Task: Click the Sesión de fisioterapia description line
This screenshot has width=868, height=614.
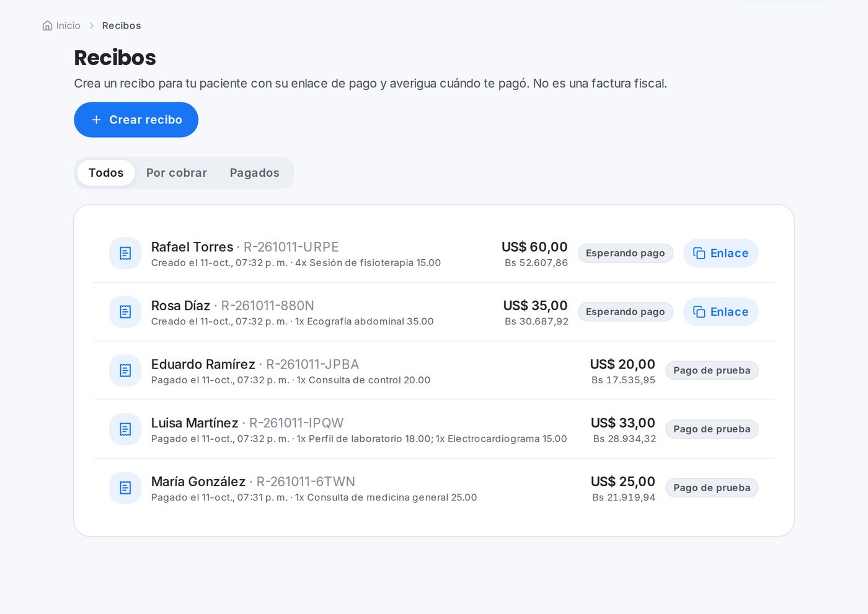Action: pyautogui.click(x=296, y=263)
